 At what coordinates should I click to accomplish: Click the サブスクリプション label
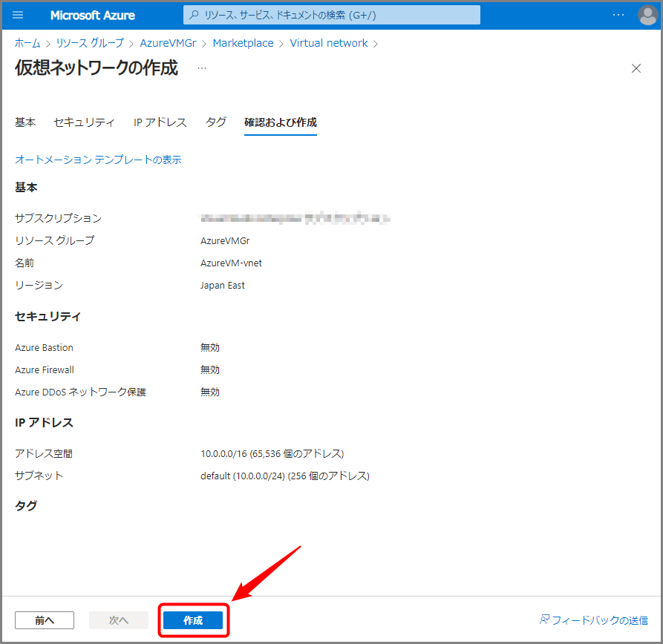tap(59, 218)
